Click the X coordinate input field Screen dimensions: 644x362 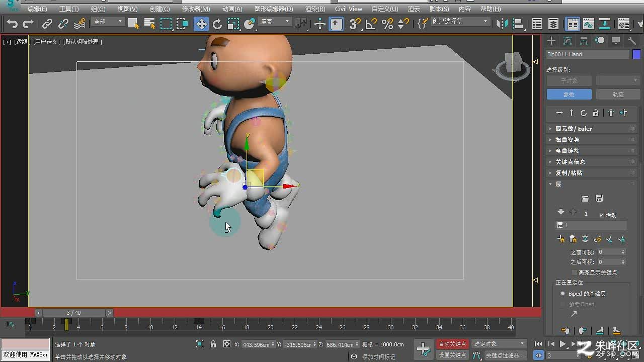(257, 344)
